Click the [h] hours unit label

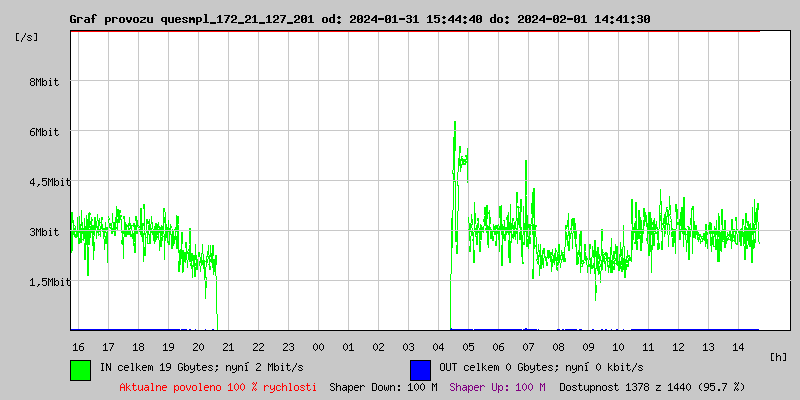click(779, 356)
